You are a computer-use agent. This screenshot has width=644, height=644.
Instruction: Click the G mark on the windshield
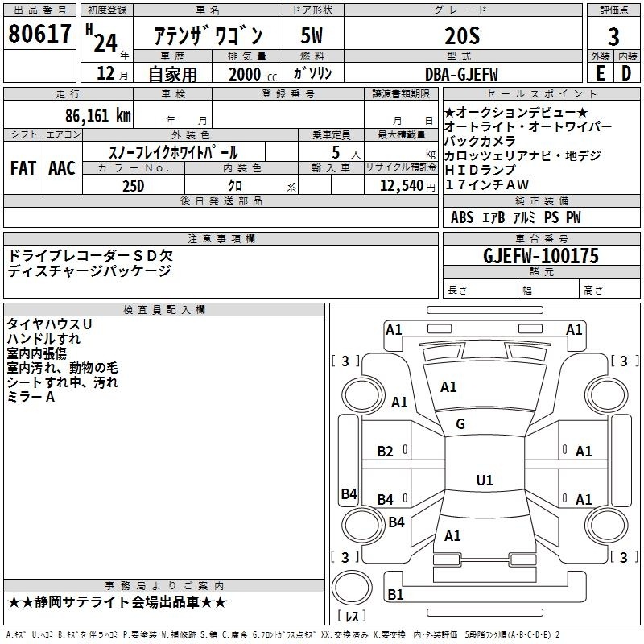460,424
